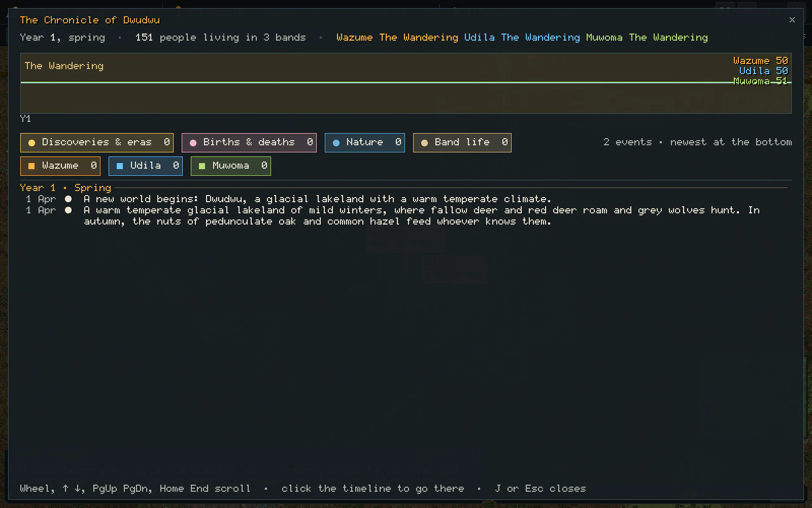Viewport: 812px width, 508px height.
Task: Click The Chronicle of Dwudwu title
Action: click(90, 20)
